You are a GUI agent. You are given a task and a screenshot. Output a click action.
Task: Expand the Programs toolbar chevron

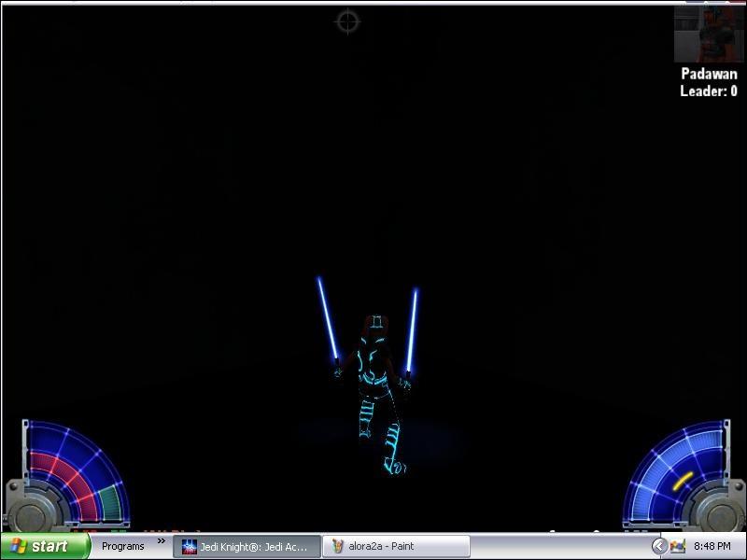(x=161, y=541)
